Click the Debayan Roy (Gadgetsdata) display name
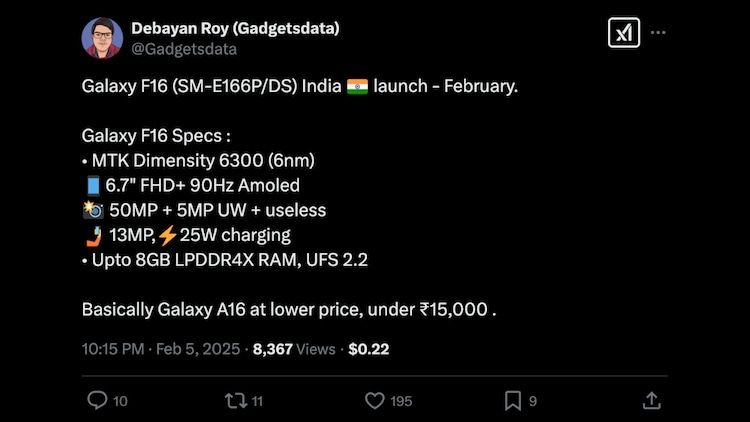The height and width of the screenshot is (422, 750). tap(235, 28)
